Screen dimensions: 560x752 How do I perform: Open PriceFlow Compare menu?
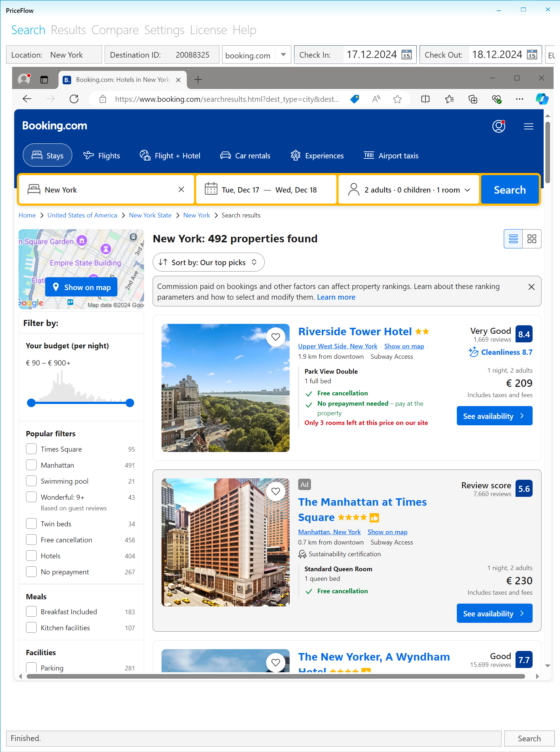coord(115,30)
